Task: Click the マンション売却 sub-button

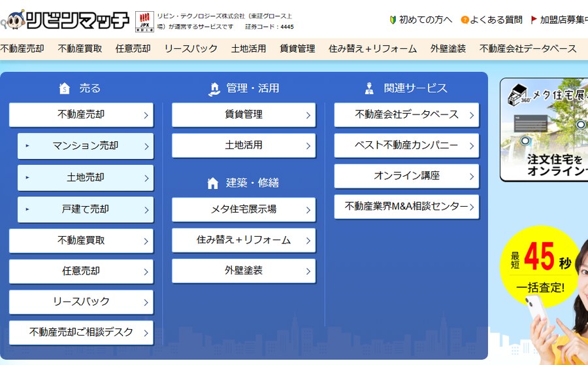Action: tap(86, 146)
